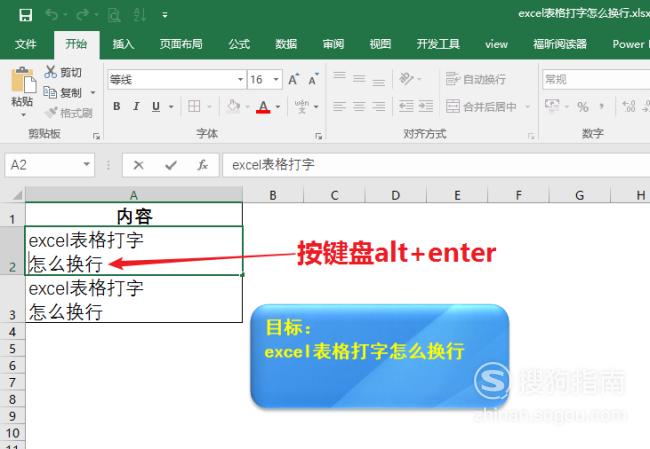
Task: Open the number format box 常规
Action: point(596,79)
